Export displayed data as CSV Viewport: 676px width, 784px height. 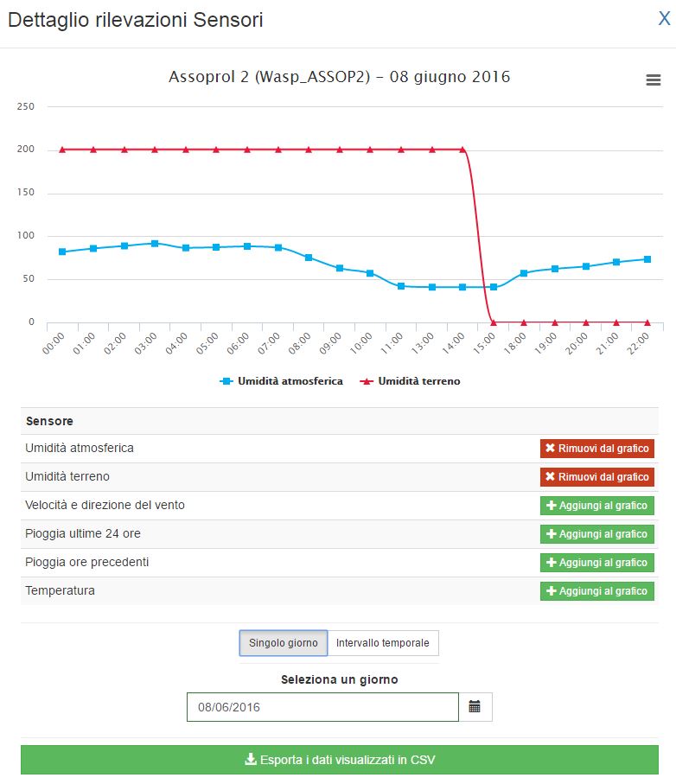[340, 760]
